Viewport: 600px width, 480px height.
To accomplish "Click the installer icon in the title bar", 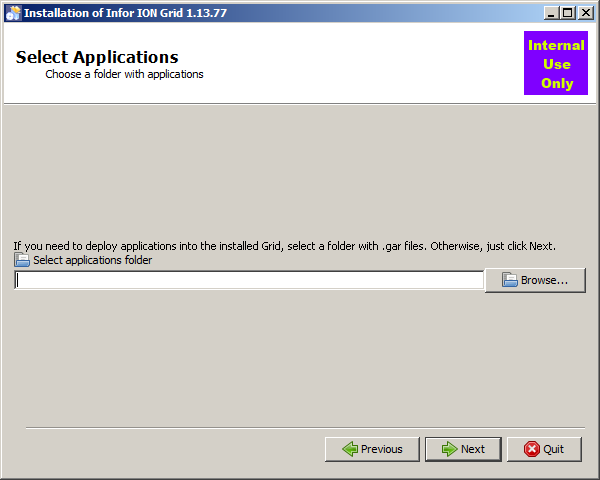I will [13, 13].
